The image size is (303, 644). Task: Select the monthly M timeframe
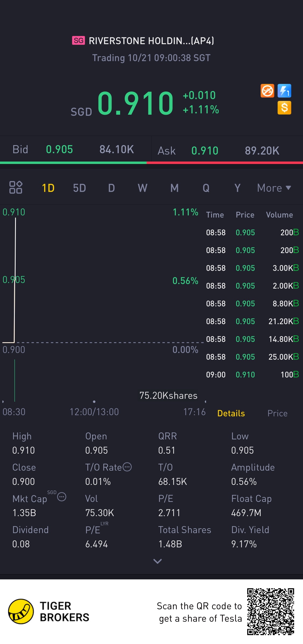[x=174, y=188]
